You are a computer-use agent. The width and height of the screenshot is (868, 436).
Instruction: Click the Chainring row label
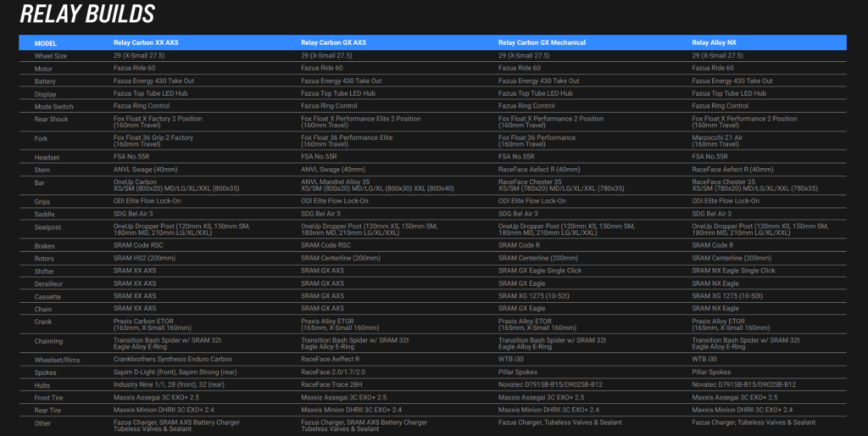click(x=48, y=341)
